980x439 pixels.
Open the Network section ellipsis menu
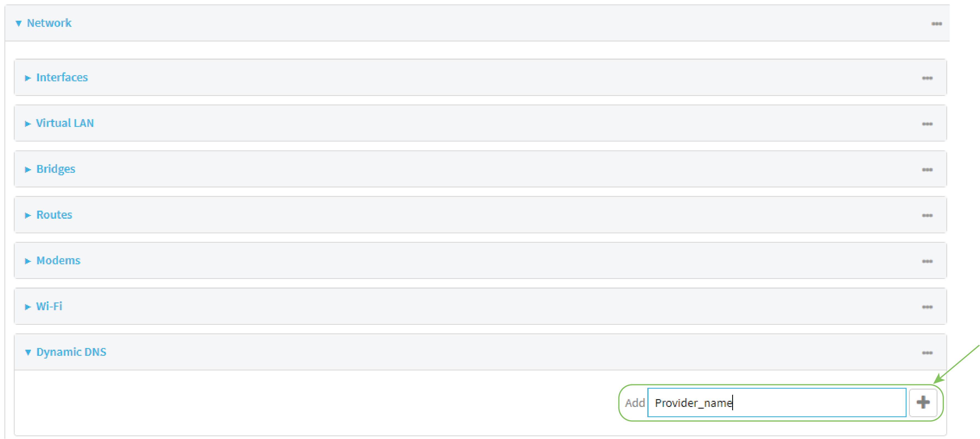coord(936,24)
